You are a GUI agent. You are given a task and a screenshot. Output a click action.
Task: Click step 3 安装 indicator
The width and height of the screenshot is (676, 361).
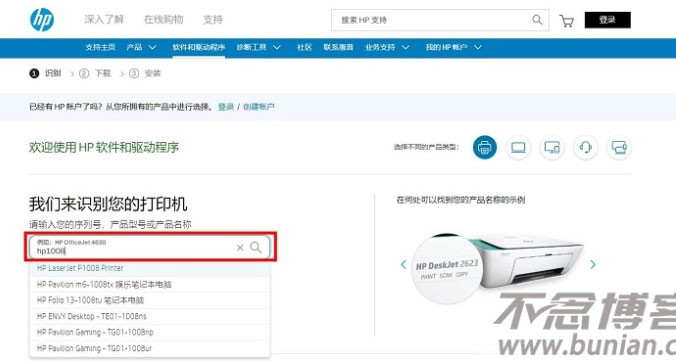point(145,73)
